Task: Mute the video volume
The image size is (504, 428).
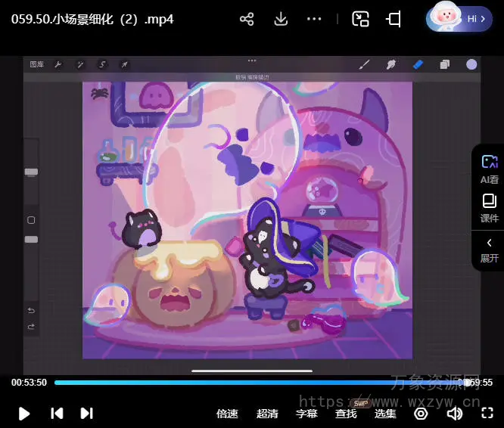Action: [454, 413]
